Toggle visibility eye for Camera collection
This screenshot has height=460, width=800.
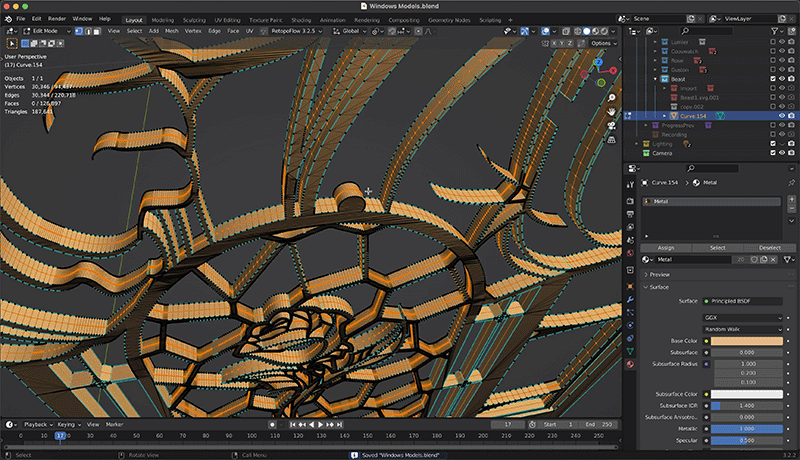click(782, 154)
